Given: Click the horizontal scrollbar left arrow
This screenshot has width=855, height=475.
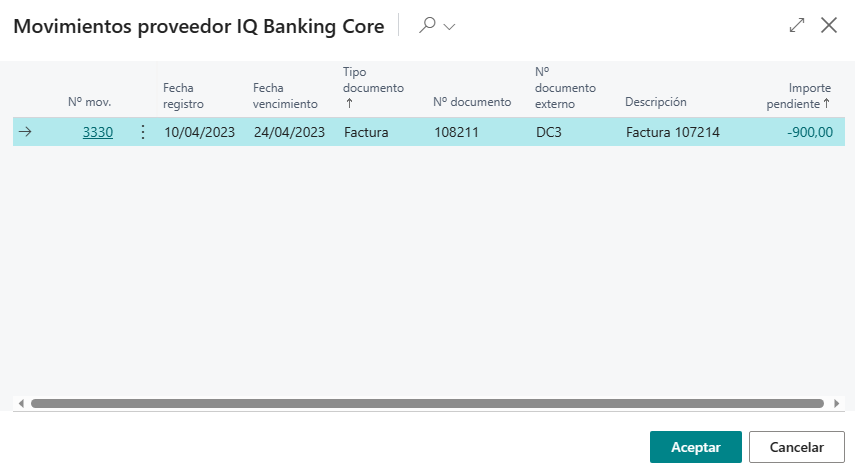Looking at the screenshot, I should coord(21,404).
